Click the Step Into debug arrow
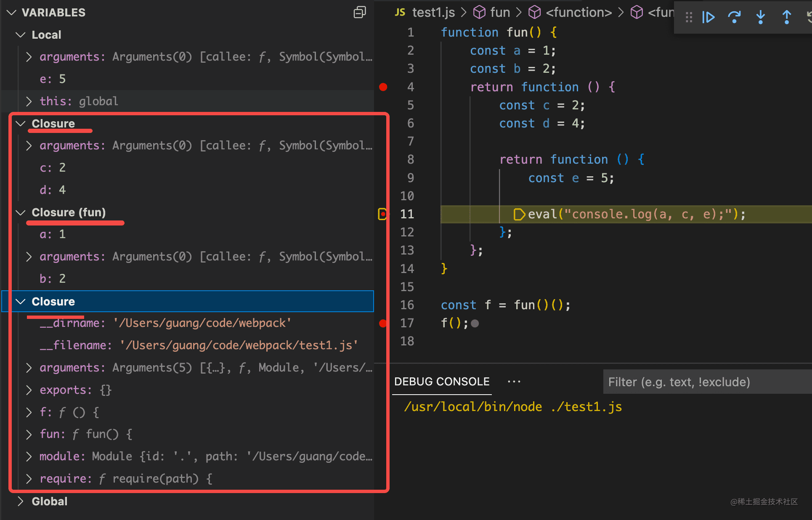 (761, 17)
